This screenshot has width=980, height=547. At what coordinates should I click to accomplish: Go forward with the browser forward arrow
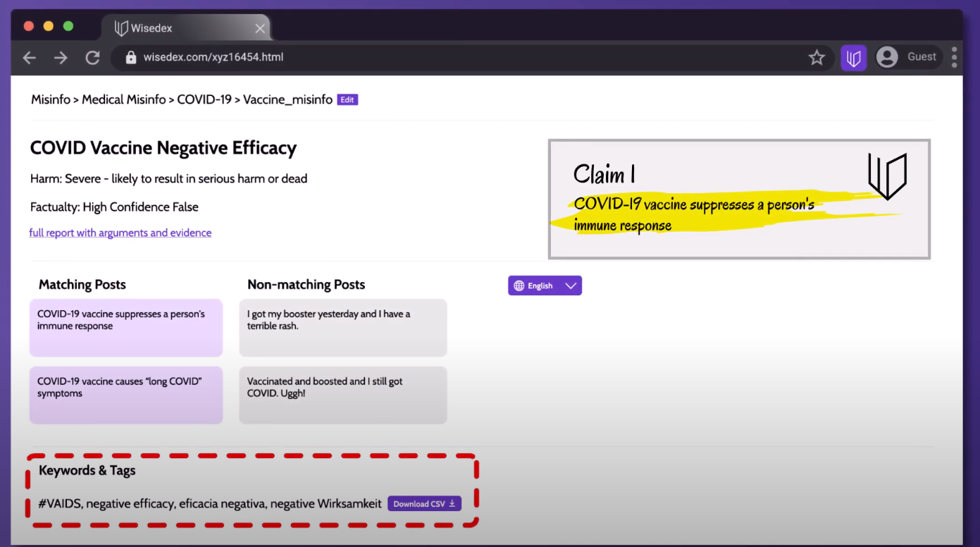61,58
